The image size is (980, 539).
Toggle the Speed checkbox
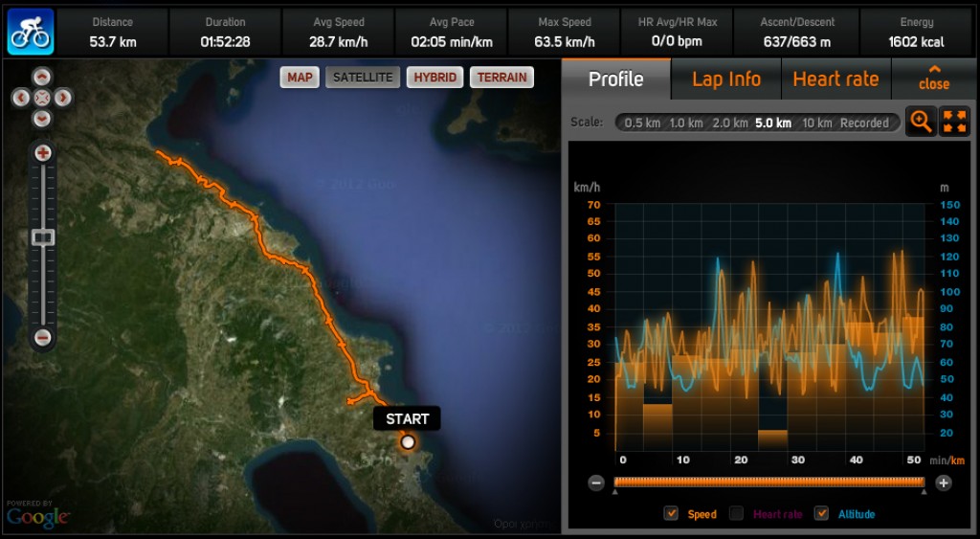(x=671, y=513)
